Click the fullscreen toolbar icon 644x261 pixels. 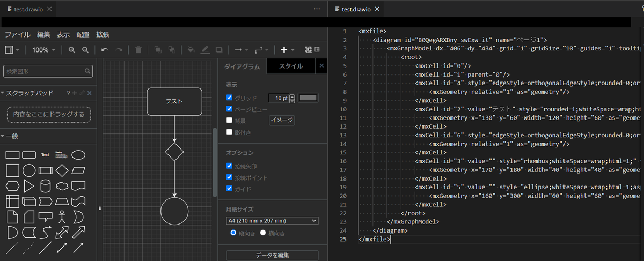point(309,50)
